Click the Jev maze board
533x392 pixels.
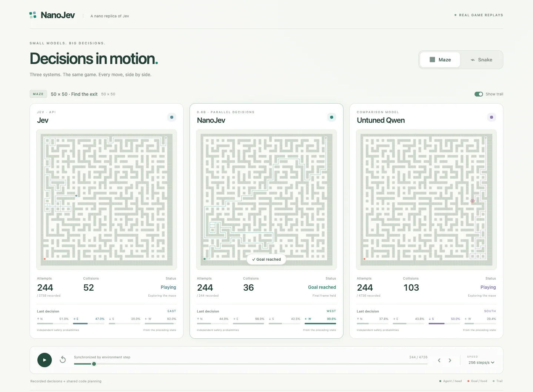pos(107,200)
